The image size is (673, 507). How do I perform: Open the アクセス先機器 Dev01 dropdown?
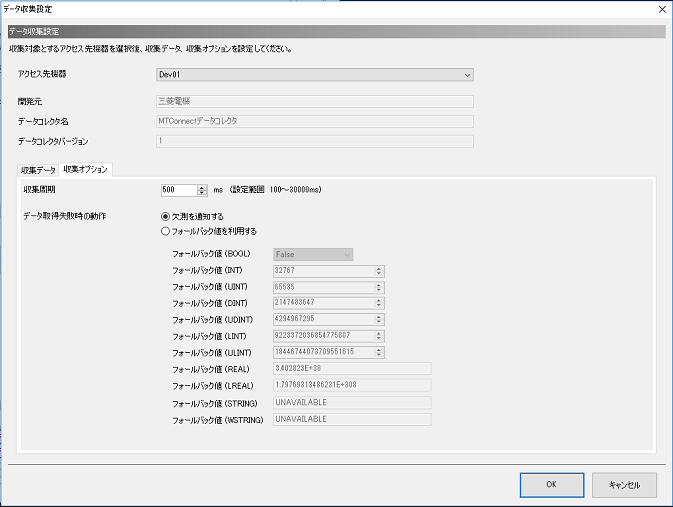pyautogui.click(x=315, y=75)
